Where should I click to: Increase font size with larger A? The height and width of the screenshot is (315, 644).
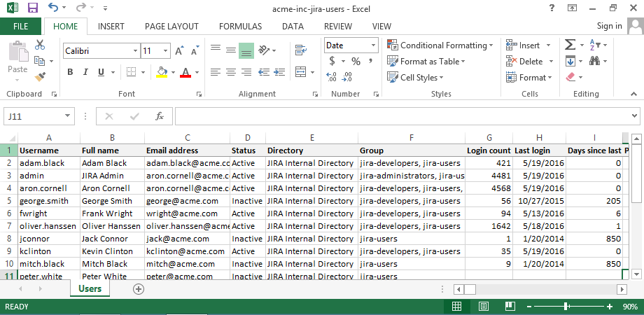[x=179, y=51]
